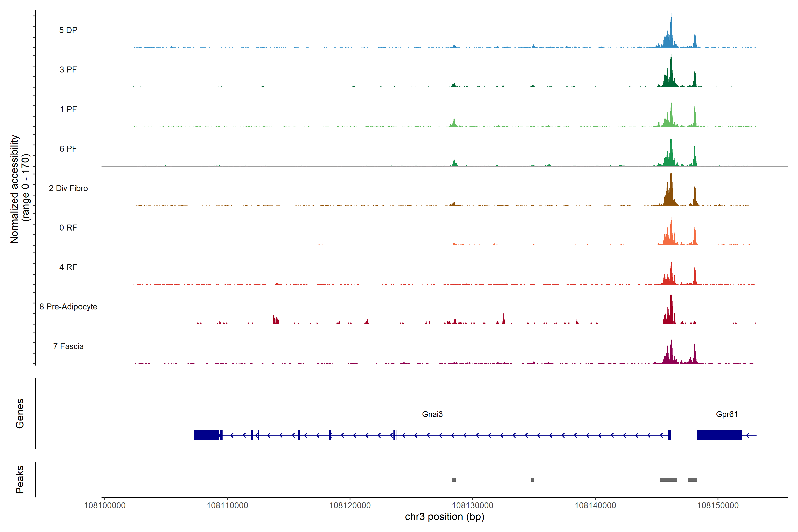Click the '1 PF' track label

(x=68, y=109)
